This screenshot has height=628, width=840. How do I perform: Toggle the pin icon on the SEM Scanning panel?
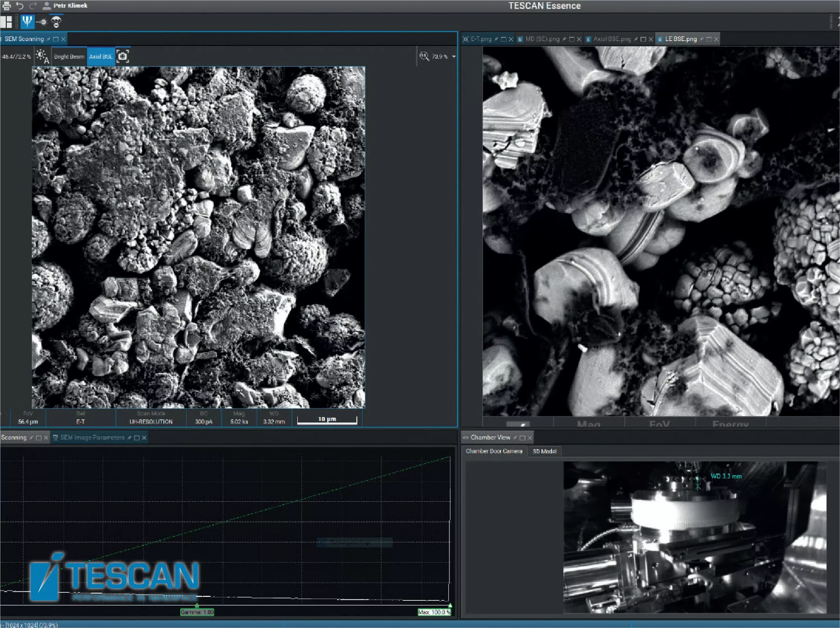click(48, 39)
